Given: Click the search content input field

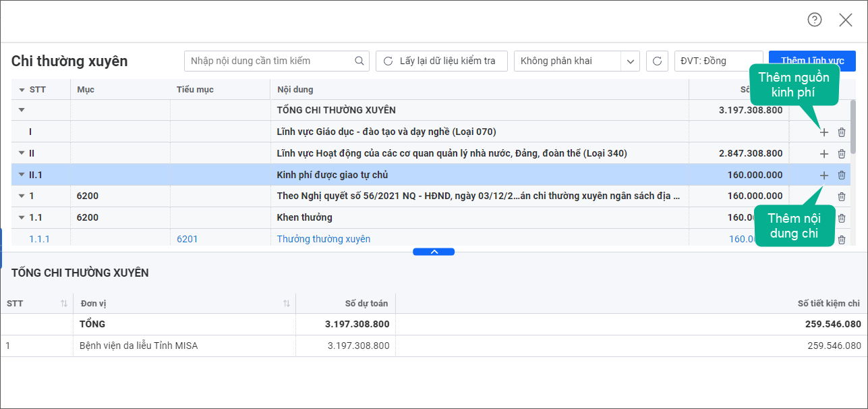Looking at the screenshot, I should [270, 61].
